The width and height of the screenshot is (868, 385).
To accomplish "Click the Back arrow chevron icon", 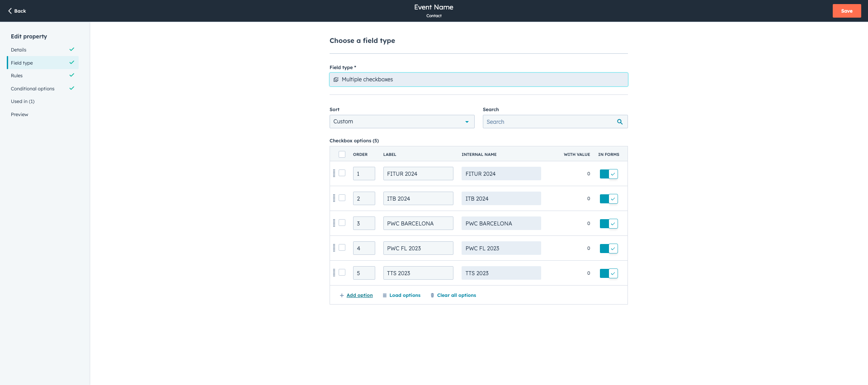I will pyautogui.click(x=10, y=11).
